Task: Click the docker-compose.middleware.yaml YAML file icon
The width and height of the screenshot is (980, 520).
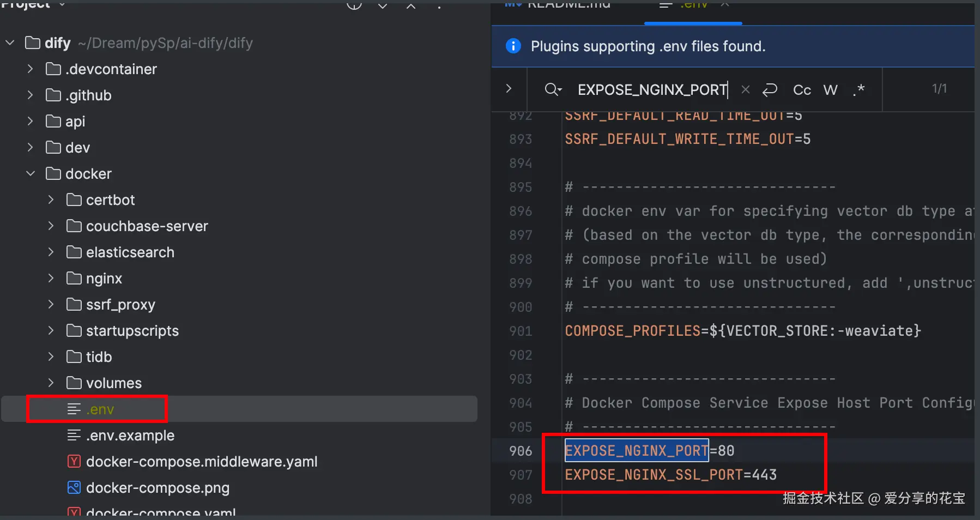Action: [x=74, y=462]
